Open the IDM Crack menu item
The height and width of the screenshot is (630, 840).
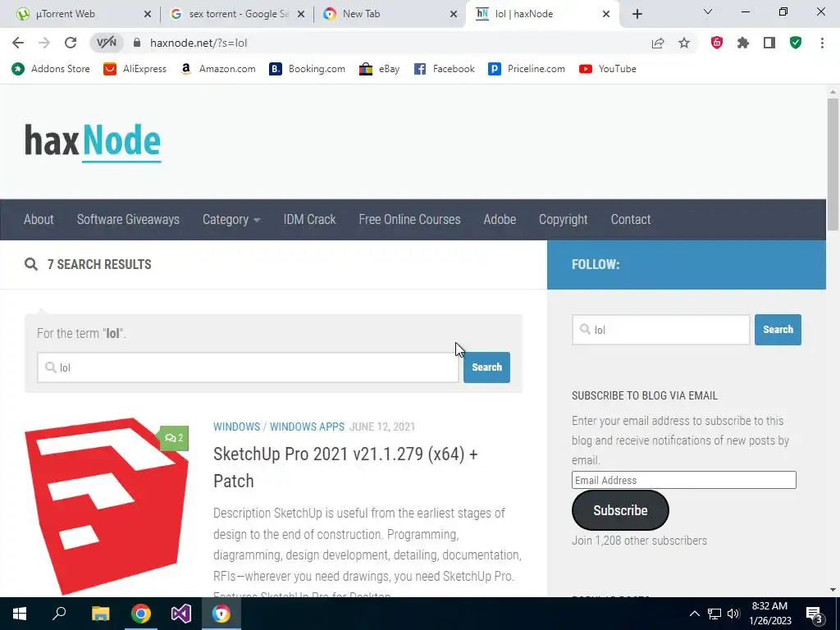[x=309, y=219]
